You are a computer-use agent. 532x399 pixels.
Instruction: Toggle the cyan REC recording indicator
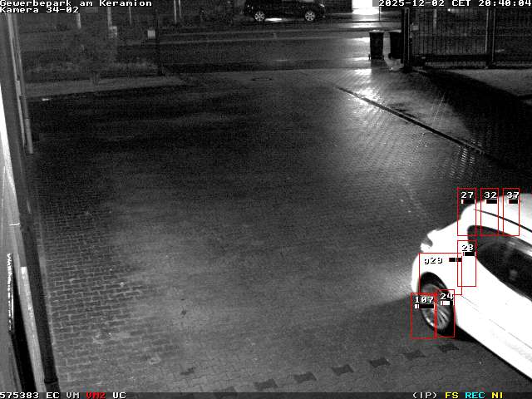coord(475,395)
